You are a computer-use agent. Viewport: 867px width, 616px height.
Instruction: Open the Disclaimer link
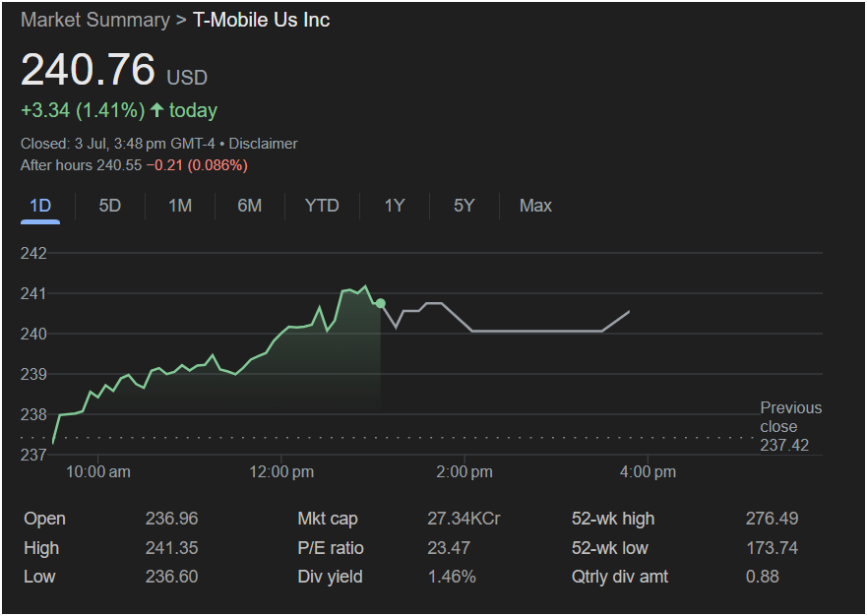263,144
